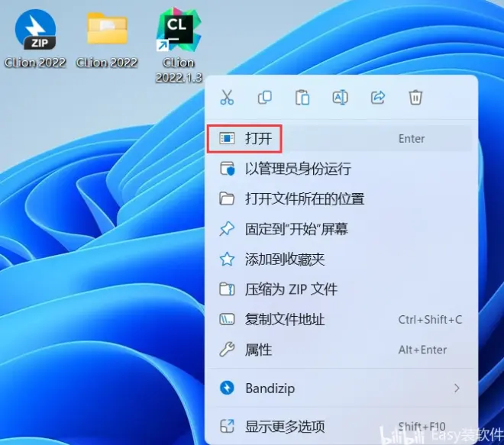Click the expand icon beside 显示更多选项
Viewport: 504px width, 445px height.
[x=227, y=427]
